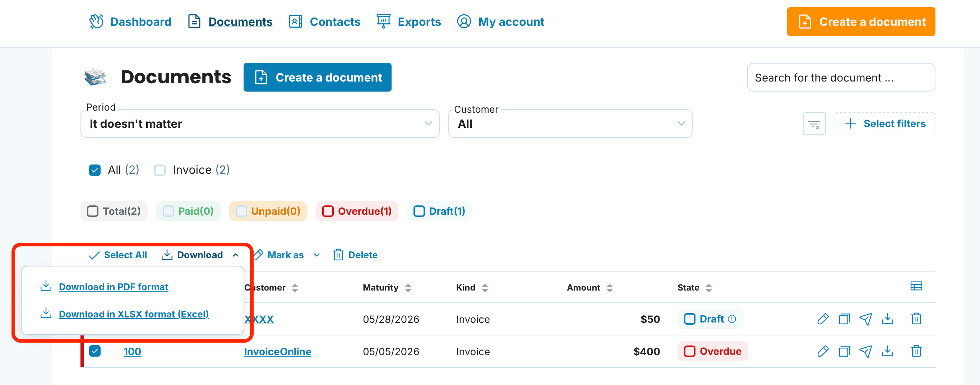980x385 pixels.
Task: Edit invoice 100 with the pencil icon
Action: tap(823, 351)
